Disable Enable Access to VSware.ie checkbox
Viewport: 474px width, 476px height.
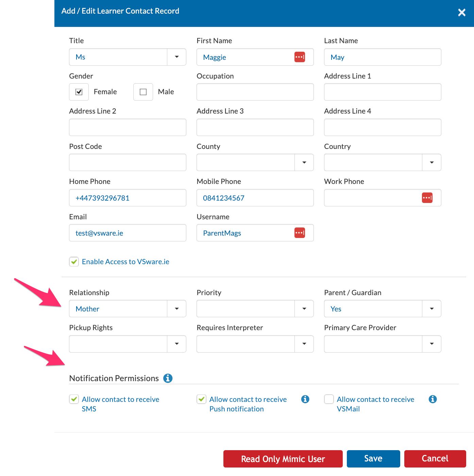click(74, 261)
